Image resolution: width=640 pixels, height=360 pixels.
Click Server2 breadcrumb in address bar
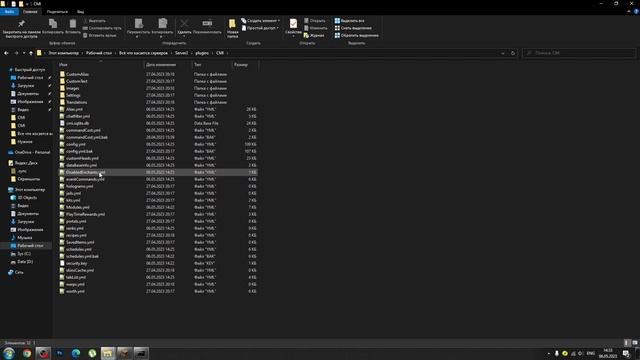click(x=182, y=53)
